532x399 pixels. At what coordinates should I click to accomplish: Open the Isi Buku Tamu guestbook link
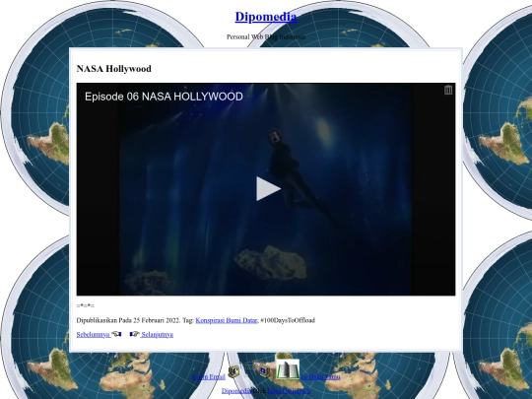[320, 377]
